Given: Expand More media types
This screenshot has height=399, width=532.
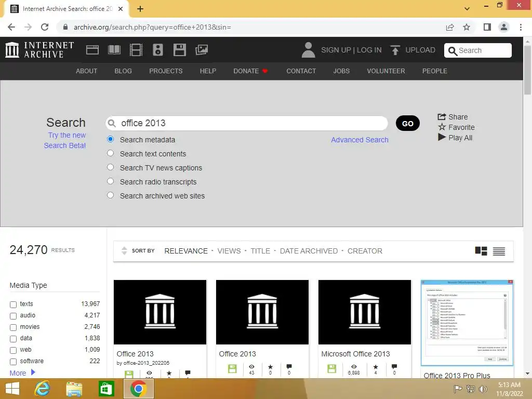Looking at the screenshot, I should coord(22,373).
